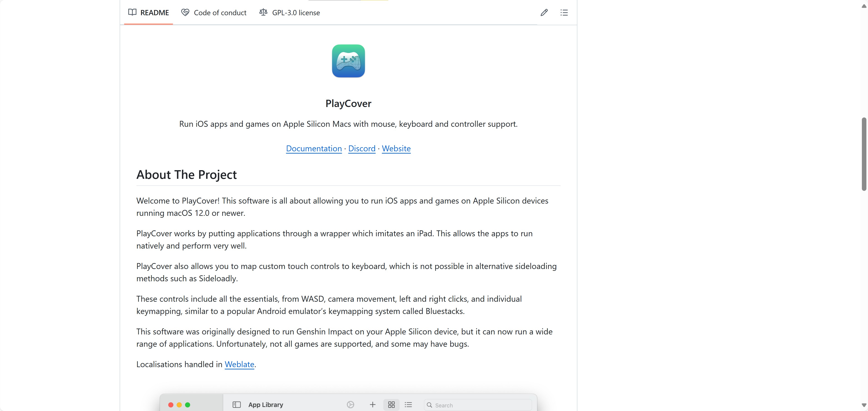Open the Documentation link
The height and width of the screenshot is (411, 868).
click(x=314, y=148)
